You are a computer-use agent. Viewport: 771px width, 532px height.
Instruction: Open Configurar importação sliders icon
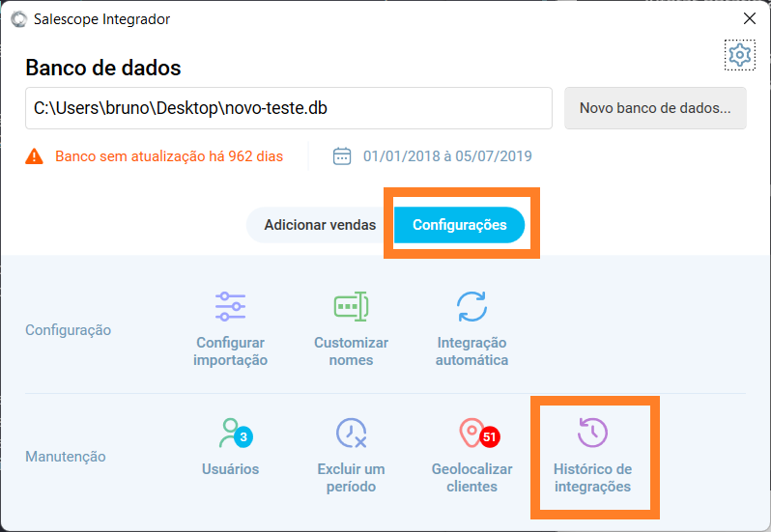click(230, 306)
